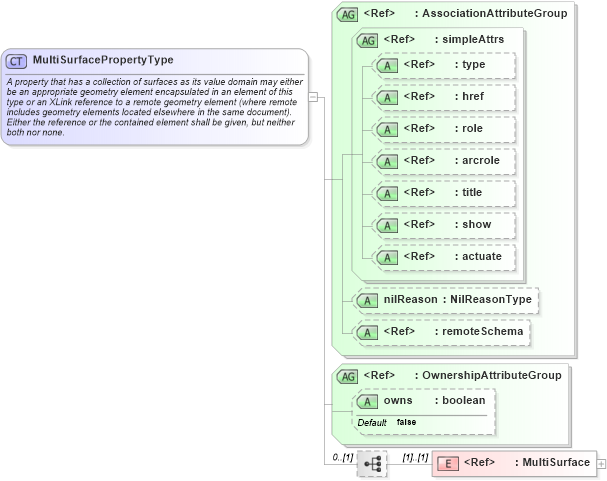Click the A icon of the title attribute

pos(388,194)
